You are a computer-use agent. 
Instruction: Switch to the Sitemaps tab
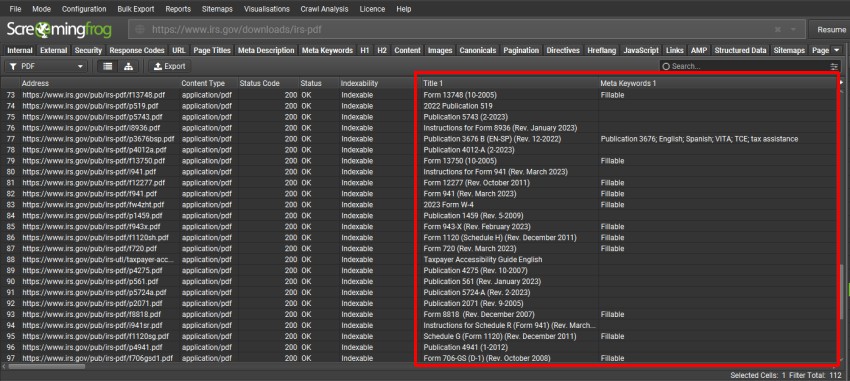tap(789, 50)
